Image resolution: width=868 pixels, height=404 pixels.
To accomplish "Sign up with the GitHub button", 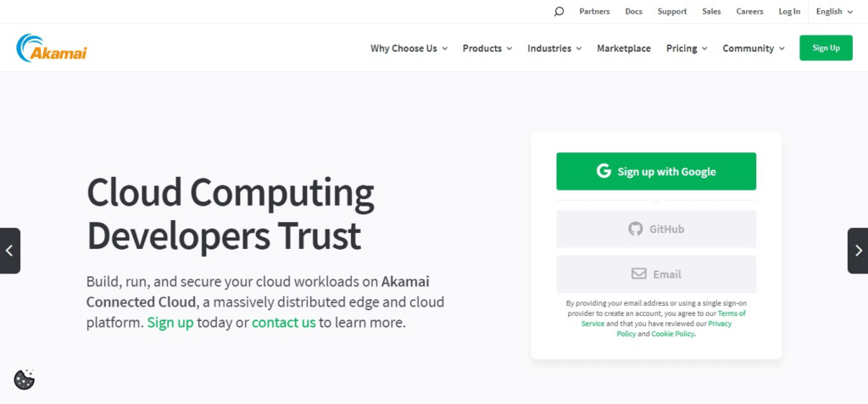I will pyautogui.click(x=656, y=229).
